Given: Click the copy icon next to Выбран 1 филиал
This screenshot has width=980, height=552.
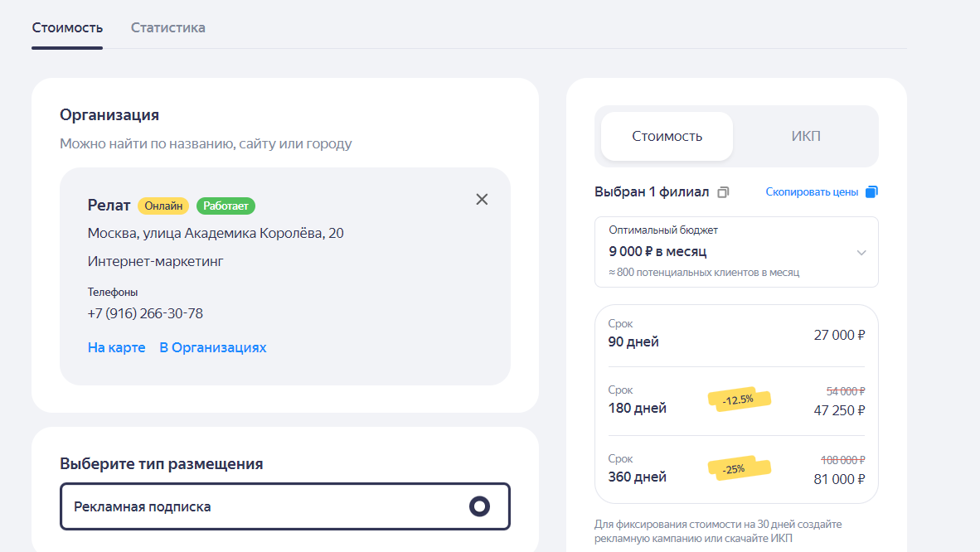Looking at the screenshot, I should click(723, 192).
